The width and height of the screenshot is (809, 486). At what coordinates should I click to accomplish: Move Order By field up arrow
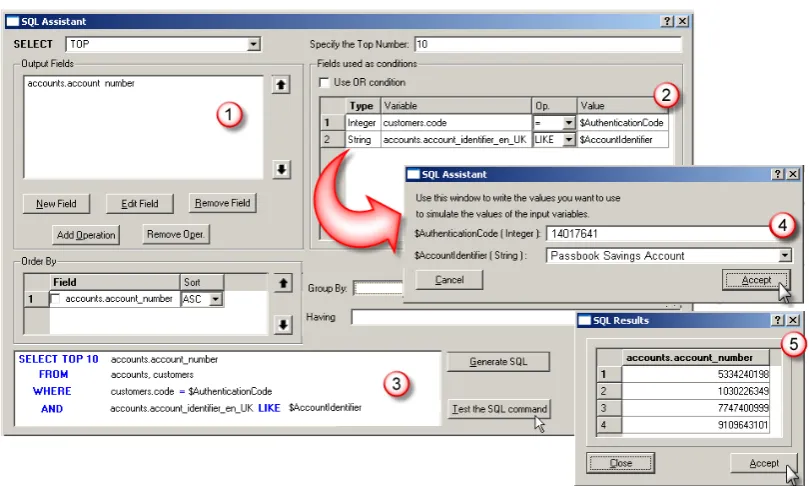point(283,283)
